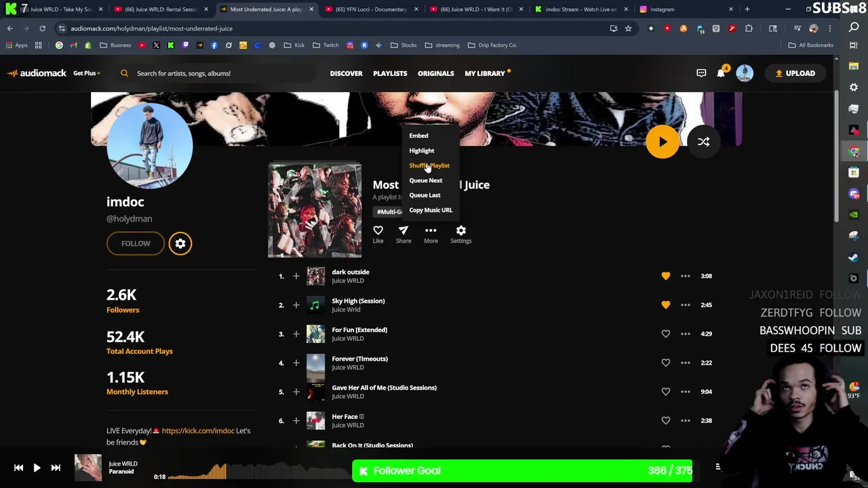The height and width of the screenshot is (488, 868).
Task: Open options dots for For Fun [Extended]
Action: [686, 333]
